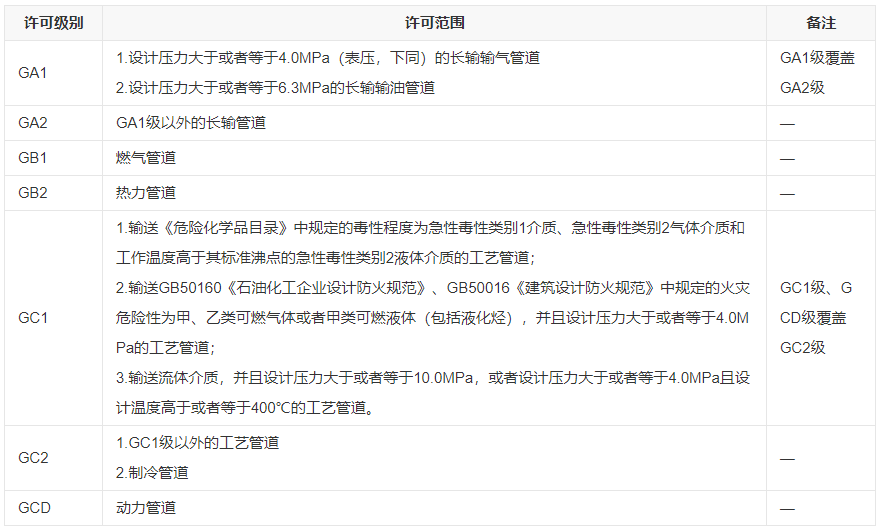Click the "GA1级覆盖GA2级" remark cell
Image resolution: width=881 pixels, height=528 pixels.
pyautogui.click(x=817, y=73)
